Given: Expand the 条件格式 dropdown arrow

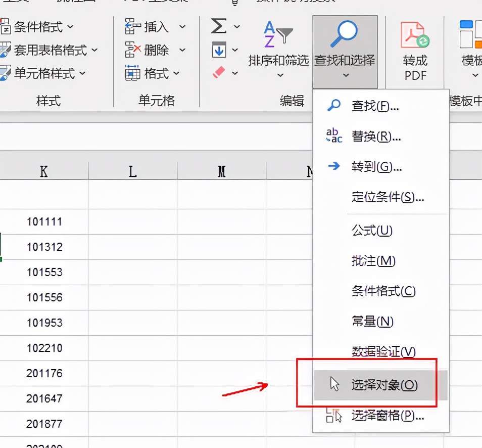Looking at the screenshot, I should (70, 27).
